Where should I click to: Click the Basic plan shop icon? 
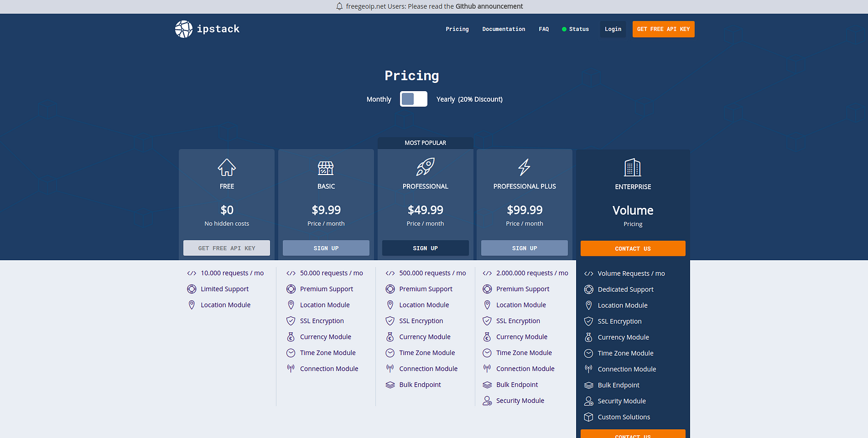(325, 168)
